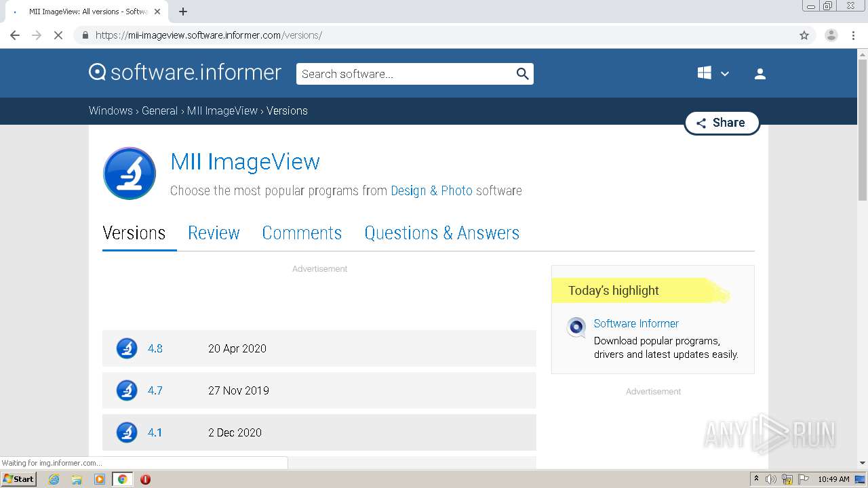Click the MII ImageView page title
Screen dimensions: 868x488
[245, 161]
